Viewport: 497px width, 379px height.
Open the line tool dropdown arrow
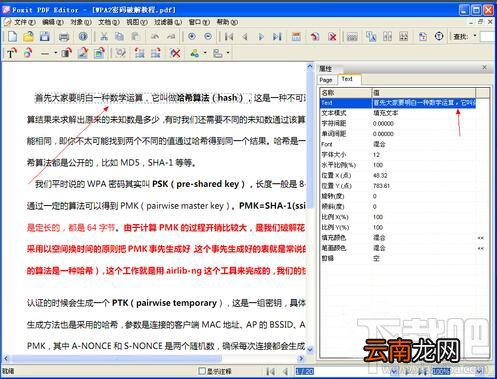pyautogui.click(x=56, y=53)
